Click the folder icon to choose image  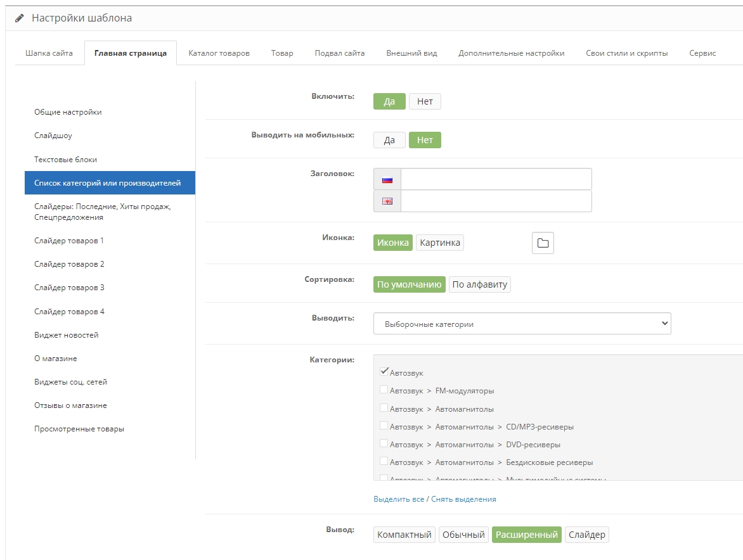click(542, 243)
